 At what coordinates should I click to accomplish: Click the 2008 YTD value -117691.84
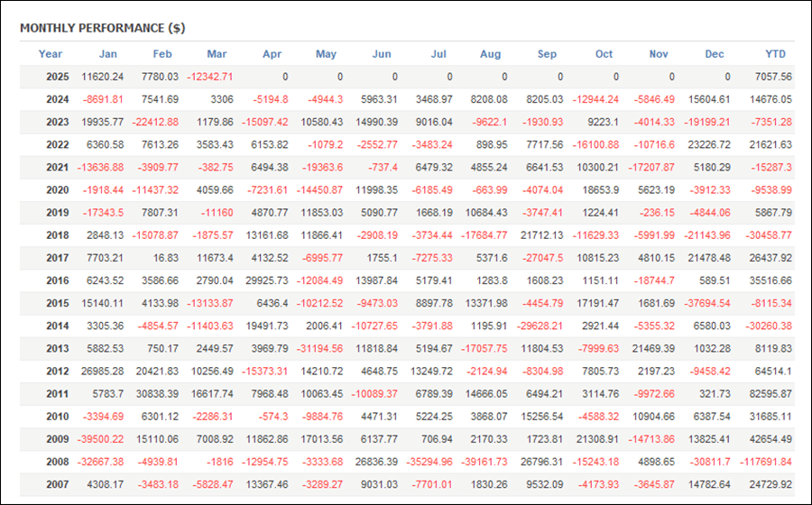(766, 462)
